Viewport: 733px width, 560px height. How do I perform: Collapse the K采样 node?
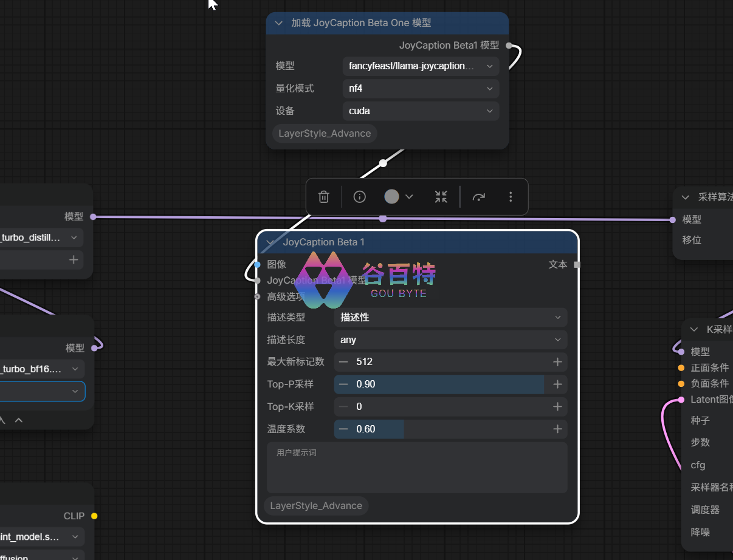click(694, 330)
